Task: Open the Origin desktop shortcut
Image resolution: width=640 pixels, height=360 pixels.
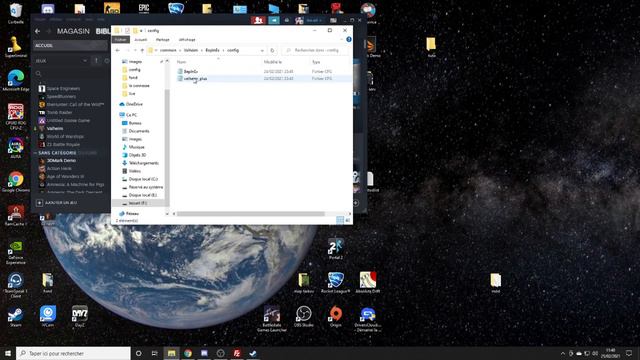Action: coord(336,316)
